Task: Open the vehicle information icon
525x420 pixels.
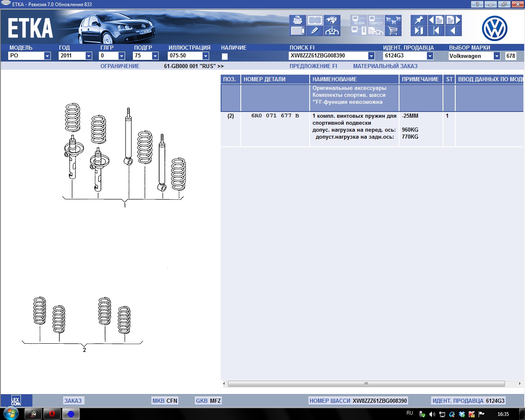Action: point(332,31)
